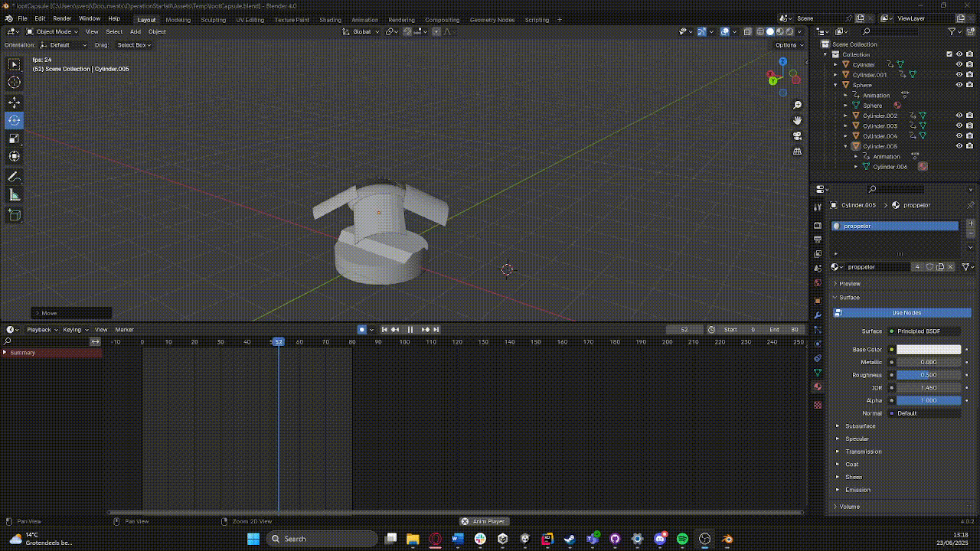The width and height of the screenshot is (980, 551).
Task: Select the 3D Cursor tool
Action: click(x=14, y=83)
